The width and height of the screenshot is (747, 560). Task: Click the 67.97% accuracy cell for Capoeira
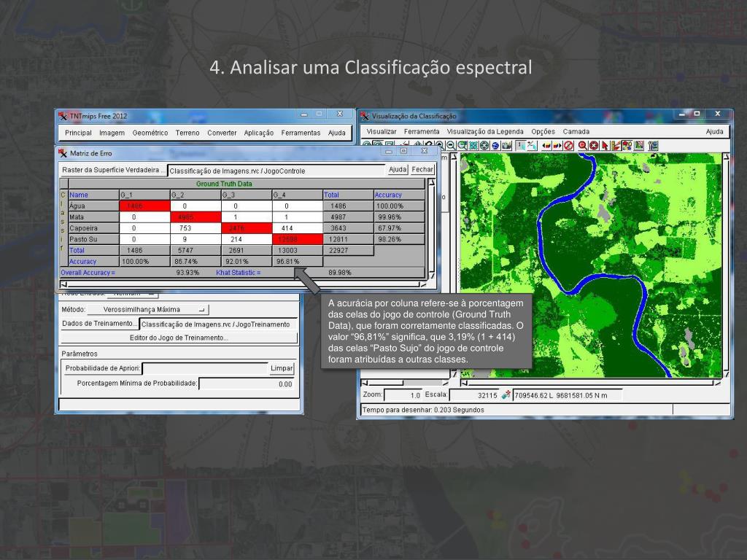pos(399,228)
